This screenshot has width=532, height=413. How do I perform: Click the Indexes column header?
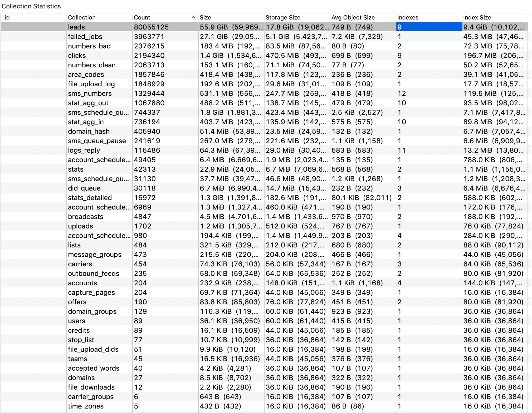click(x=407, y=18)
